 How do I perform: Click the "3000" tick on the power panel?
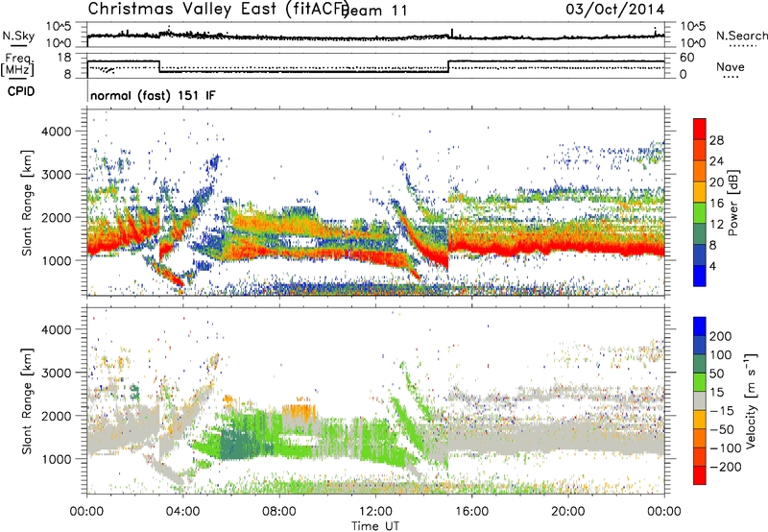tap(57, 175)
